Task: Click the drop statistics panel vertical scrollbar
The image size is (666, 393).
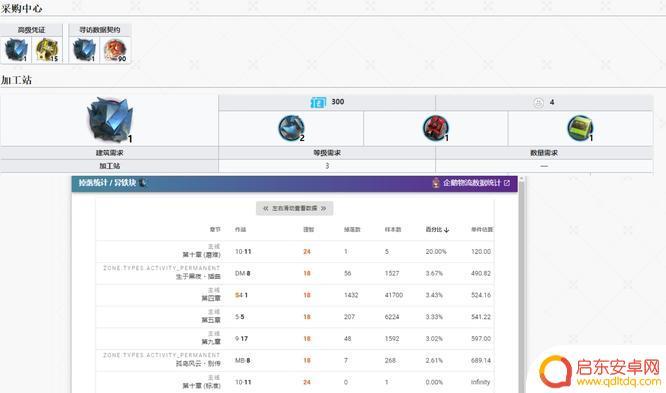Action: coord(521,285)
